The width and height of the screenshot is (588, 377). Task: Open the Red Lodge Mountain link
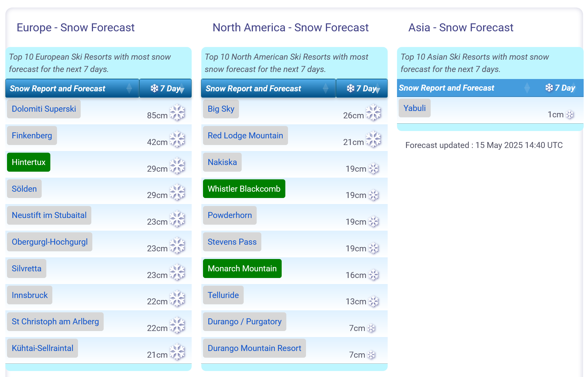pos(245,136)
